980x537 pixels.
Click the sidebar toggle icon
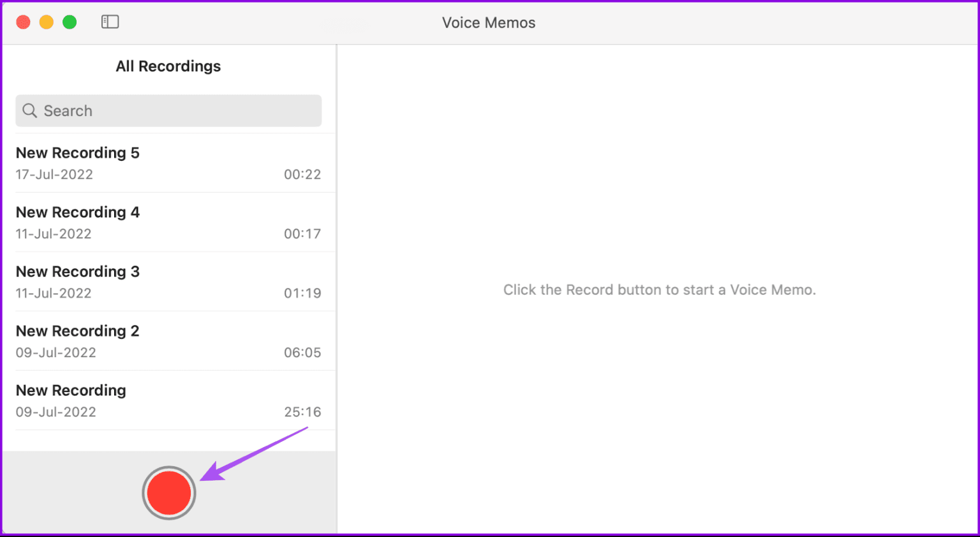point(110,21)
